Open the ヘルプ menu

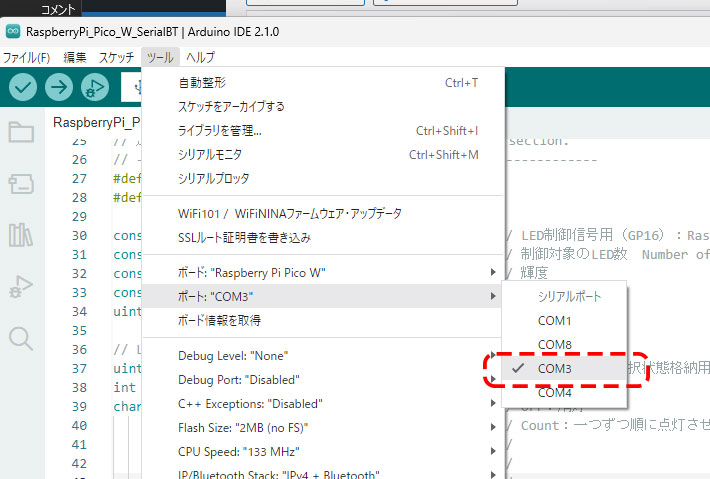coord(200,57)
